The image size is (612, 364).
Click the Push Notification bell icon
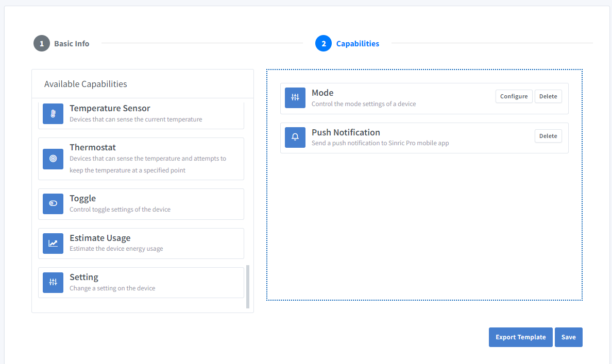click(295, 137)
